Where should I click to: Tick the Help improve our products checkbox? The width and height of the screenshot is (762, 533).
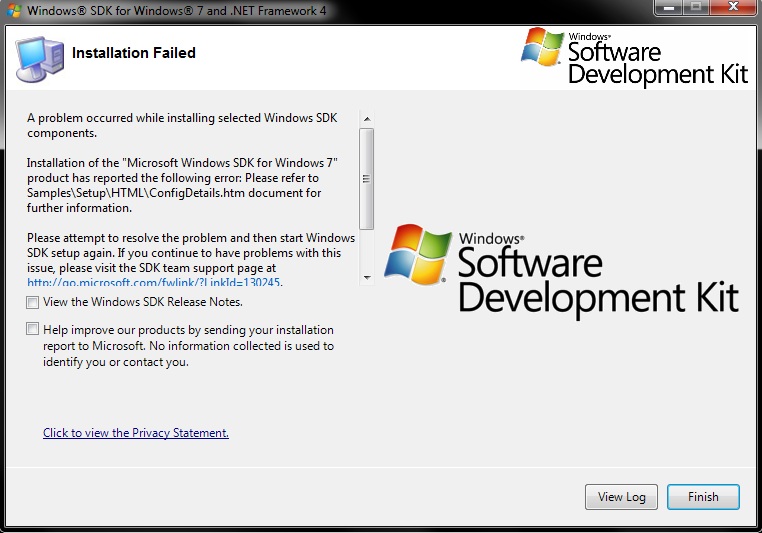(33, 329)
